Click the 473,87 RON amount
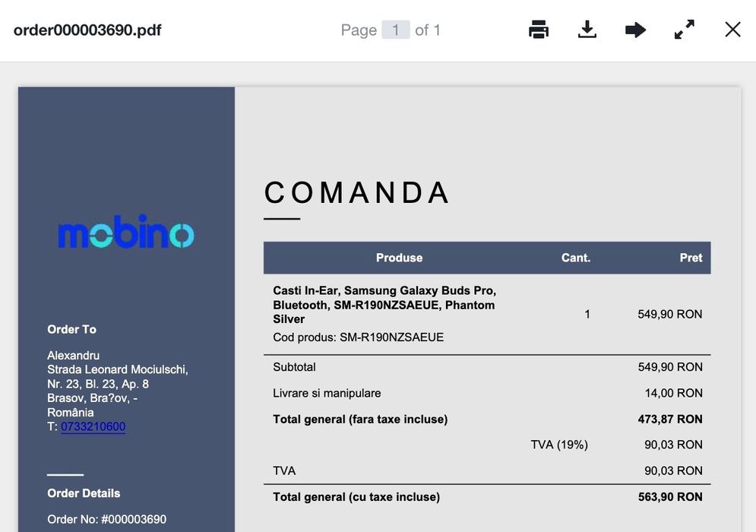 click(x=669, y=419)
